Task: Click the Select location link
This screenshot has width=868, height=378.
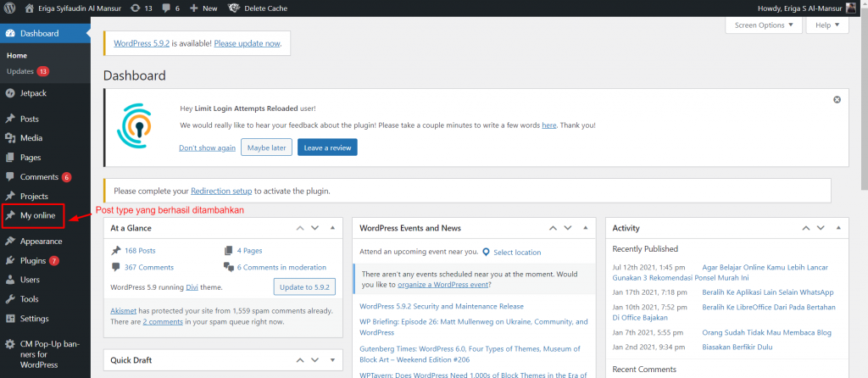Action: [x=517, y=253]
